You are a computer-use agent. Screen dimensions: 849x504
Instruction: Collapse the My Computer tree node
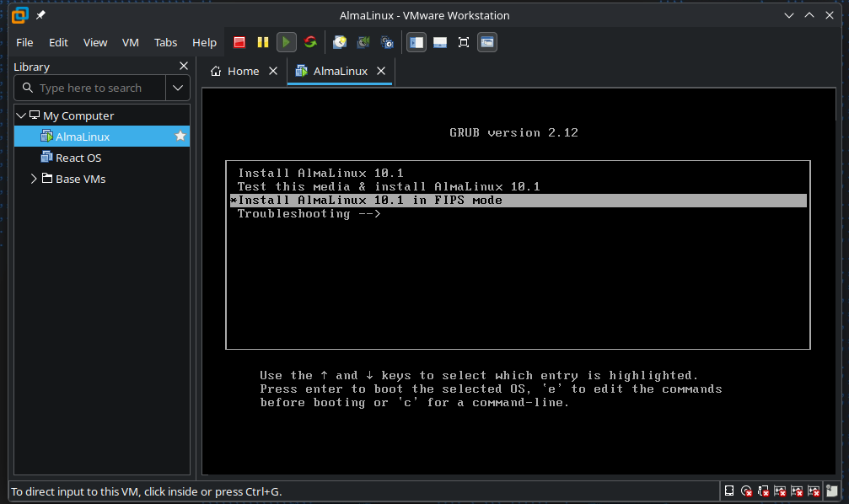pyautogui.click(x=21, y=115)
